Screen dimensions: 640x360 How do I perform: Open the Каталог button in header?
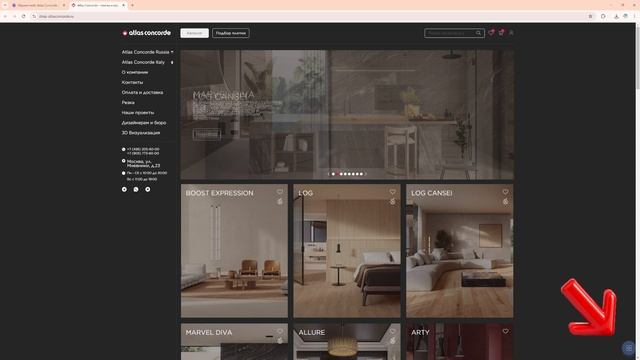pyautogui.click(x=194, y=33)
